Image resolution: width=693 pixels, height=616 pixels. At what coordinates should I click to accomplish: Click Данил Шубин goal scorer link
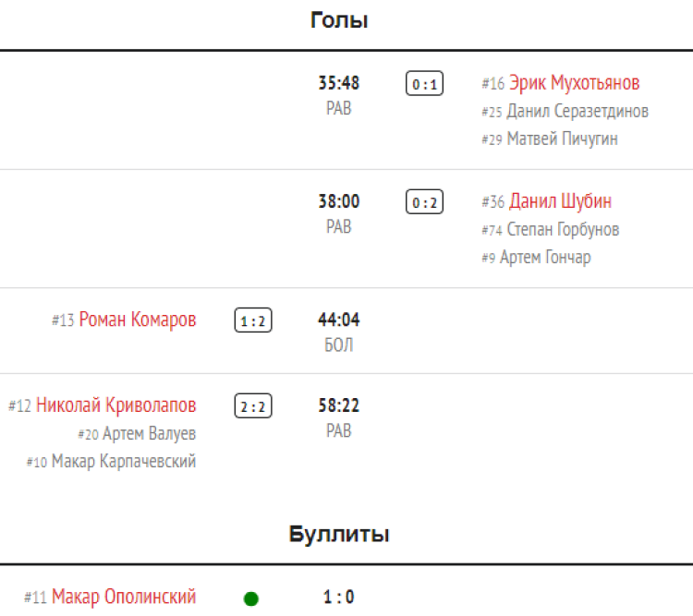click(560, 201)
